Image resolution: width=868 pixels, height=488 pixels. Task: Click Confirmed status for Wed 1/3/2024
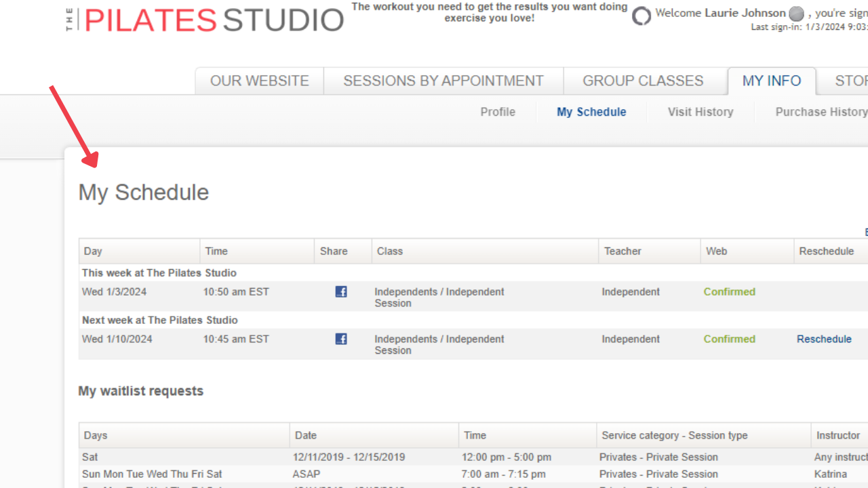pos(729,292)
